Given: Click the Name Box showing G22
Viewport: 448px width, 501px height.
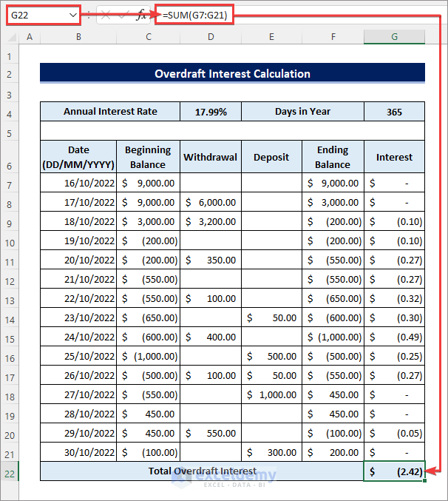Looking at the screenshot, I should 43,15.
